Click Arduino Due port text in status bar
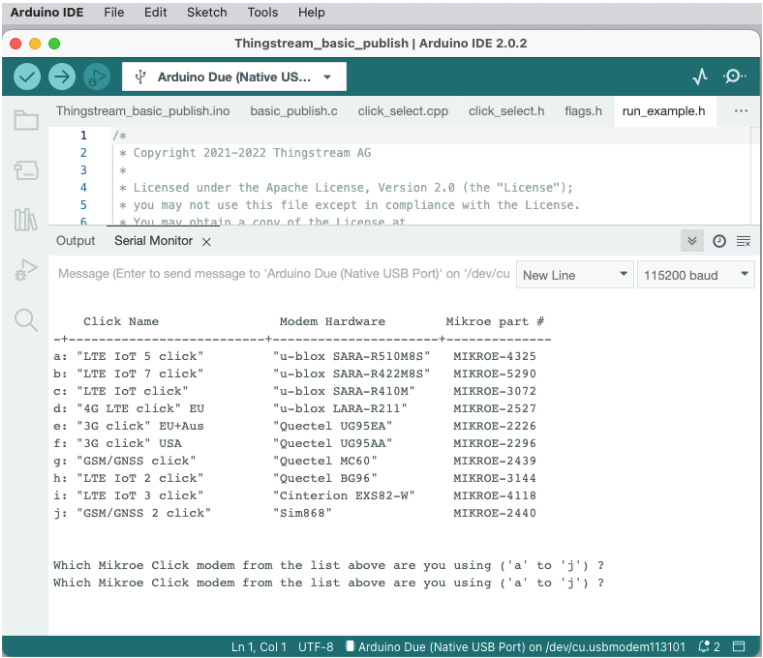Image resolution: width=763 pixels, height=658 pixels. (521, 646)
